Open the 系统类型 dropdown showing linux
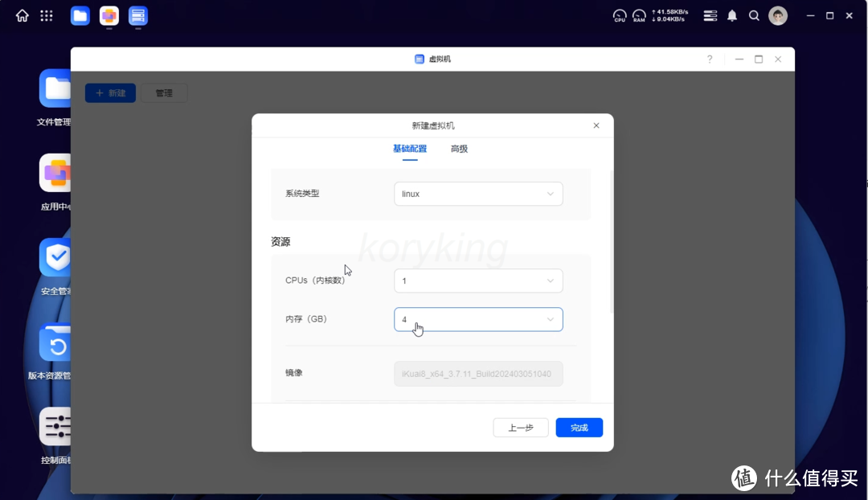The width and height of the screenshot is (868, 500). 477,194
